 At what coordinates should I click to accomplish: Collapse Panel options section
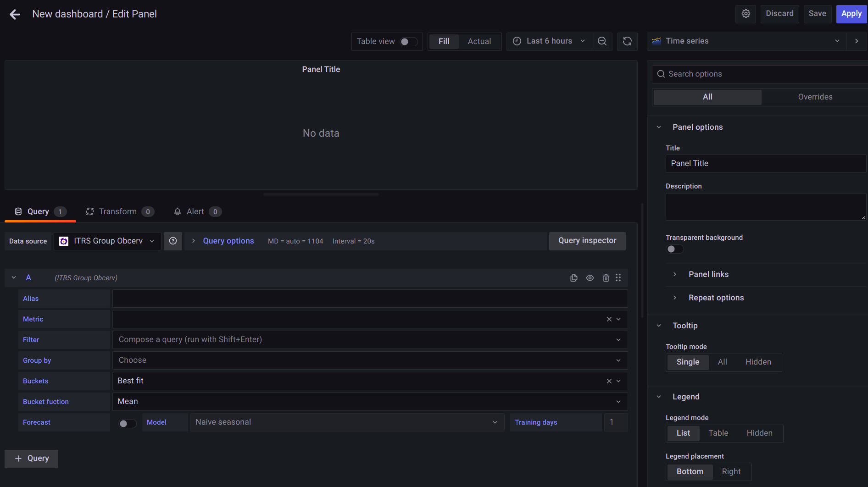[697, 127]
